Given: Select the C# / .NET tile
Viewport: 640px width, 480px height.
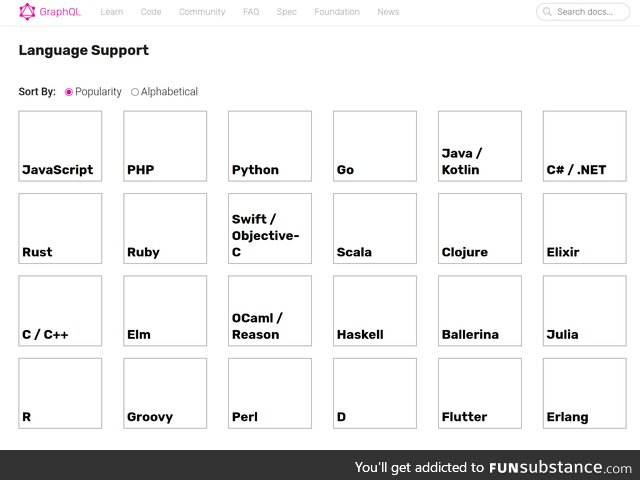Looking at the screenshot, I should (x=584, y=146).
